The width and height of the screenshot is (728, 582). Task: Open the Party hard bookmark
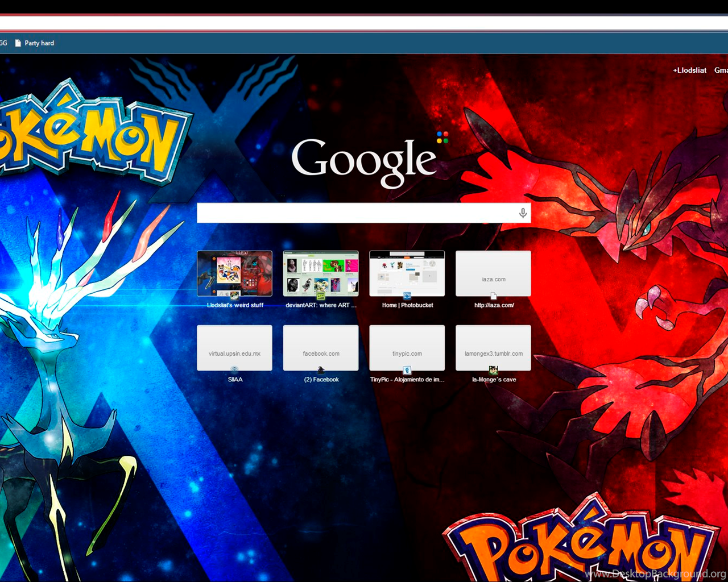click(34, 43)
